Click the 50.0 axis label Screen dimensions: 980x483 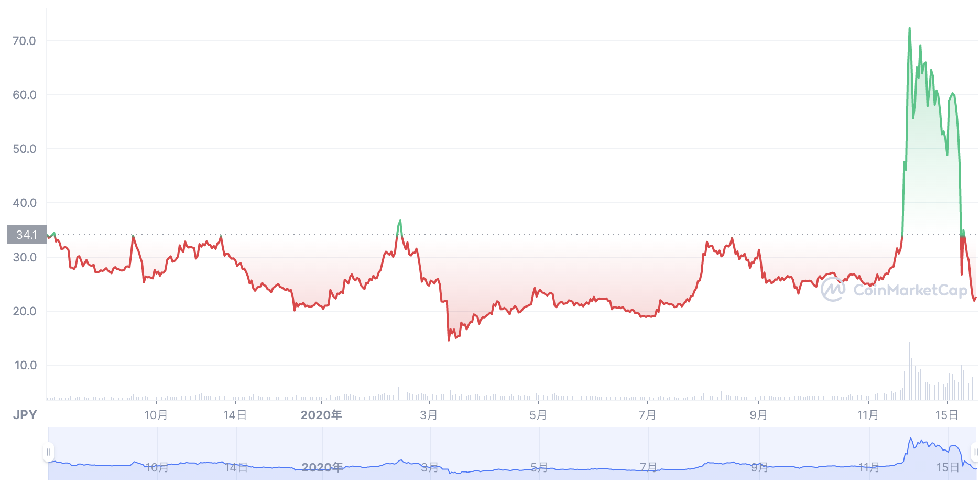24,149
